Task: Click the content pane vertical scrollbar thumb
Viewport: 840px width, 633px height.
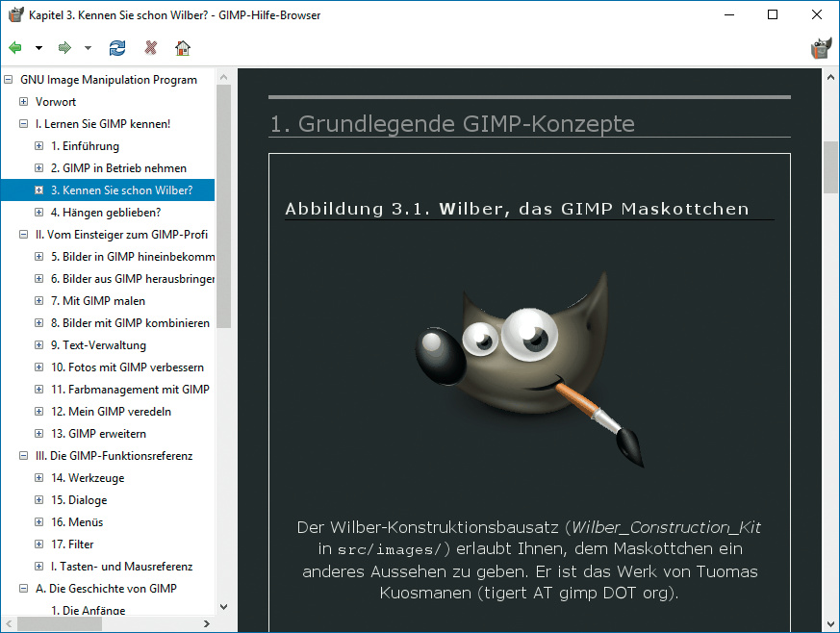Action: 830,167
